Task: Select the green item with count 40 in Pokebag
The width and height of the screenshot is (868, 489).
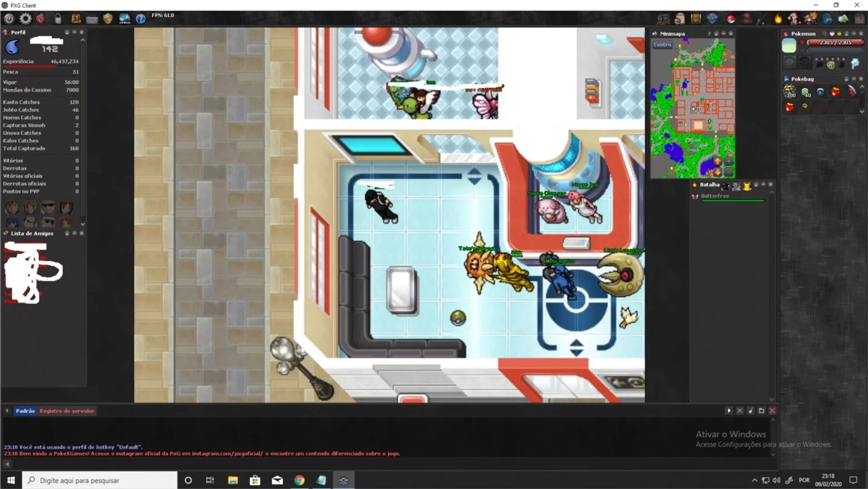Action: (805, 92)
